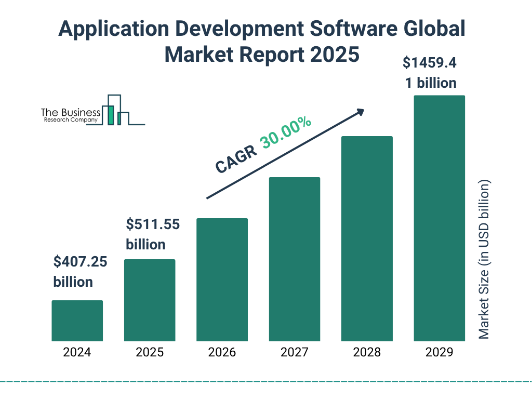Screen dimensions: 532x399
Task: Click the $407.25 billion value label
Action: click(80, 272)
